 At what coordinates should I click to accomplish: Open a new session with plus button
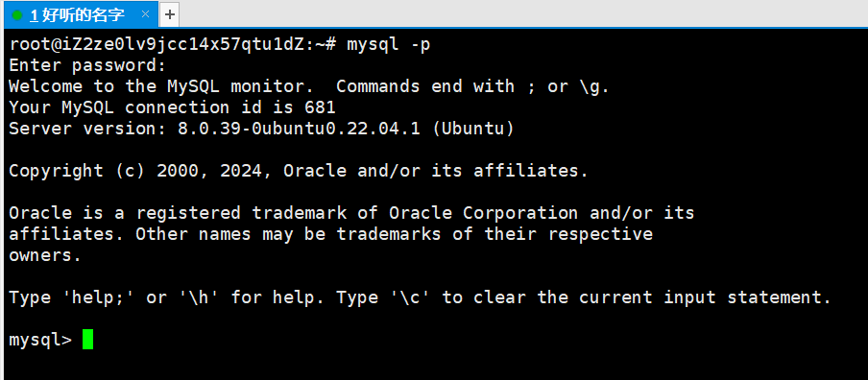pos(169,15)
